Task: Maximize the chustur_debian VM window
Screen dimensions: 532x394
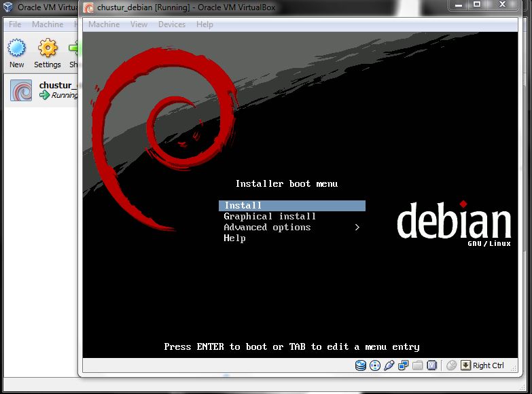Action: [x=477, y=5]
